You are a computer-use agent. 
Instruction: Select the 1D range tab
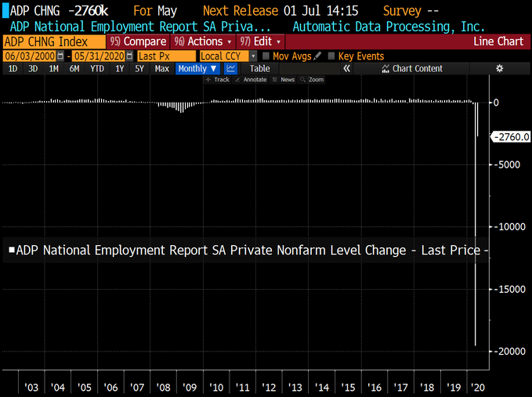pos(13,69)
